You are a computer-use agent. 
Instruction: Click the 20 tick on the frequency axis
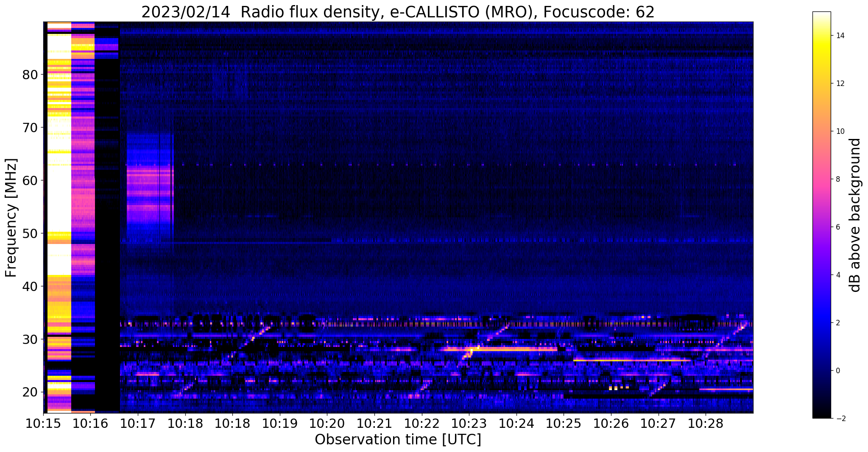tap(31, 392)
